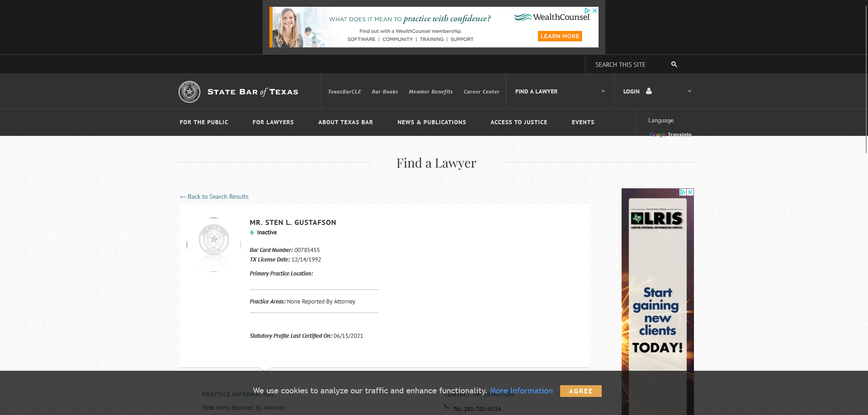This screenshot has height=415, width=868.
Task: Click the Google Translate label
Action: (x=670, y=134)
